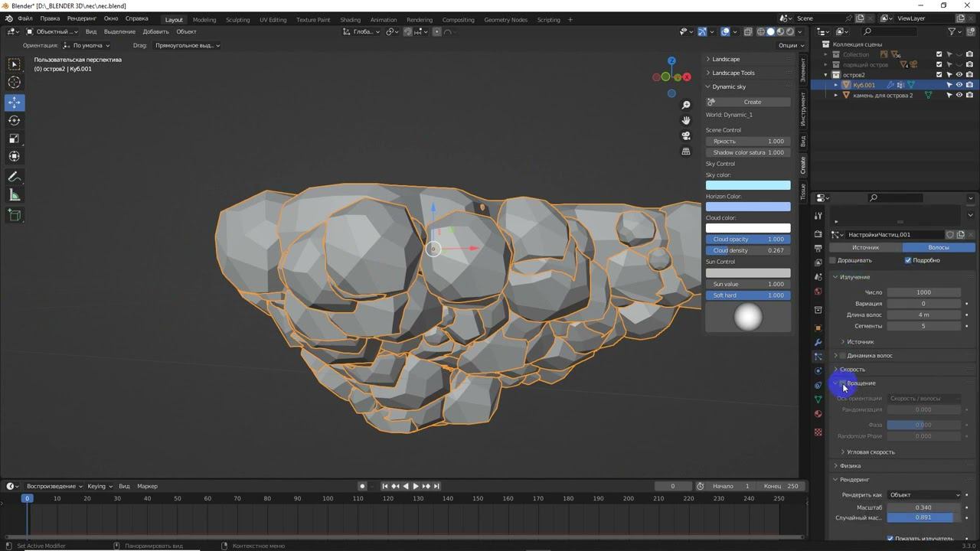This screenshot has width=980, height=551.
Task: Select the Rotate tool in the toolbar
Action: click(15, 120)
